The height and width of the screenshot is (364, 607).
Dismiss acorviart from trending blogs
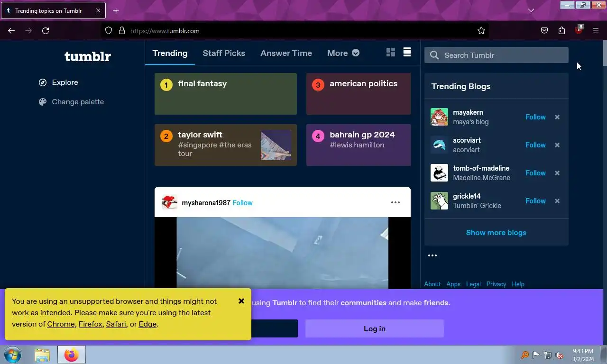[x=557, y=145]
